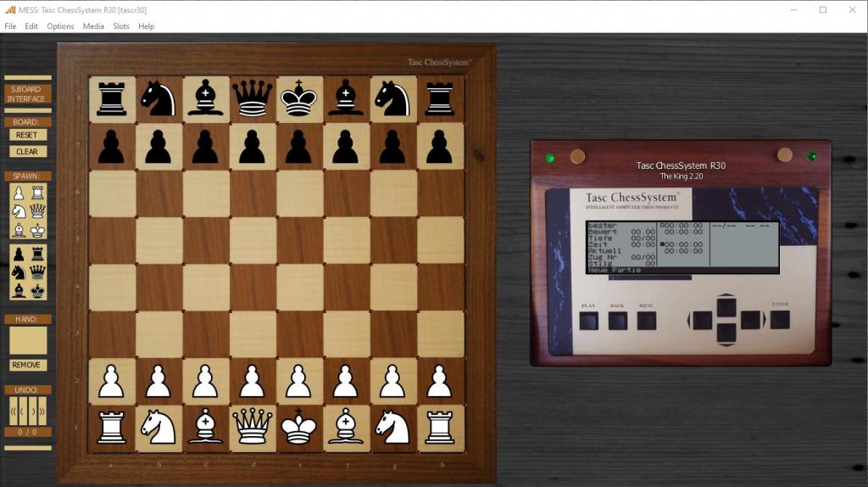Viewport: 868px width, 487px height.
Task: Open the Media menu
Action: point(93,26)
